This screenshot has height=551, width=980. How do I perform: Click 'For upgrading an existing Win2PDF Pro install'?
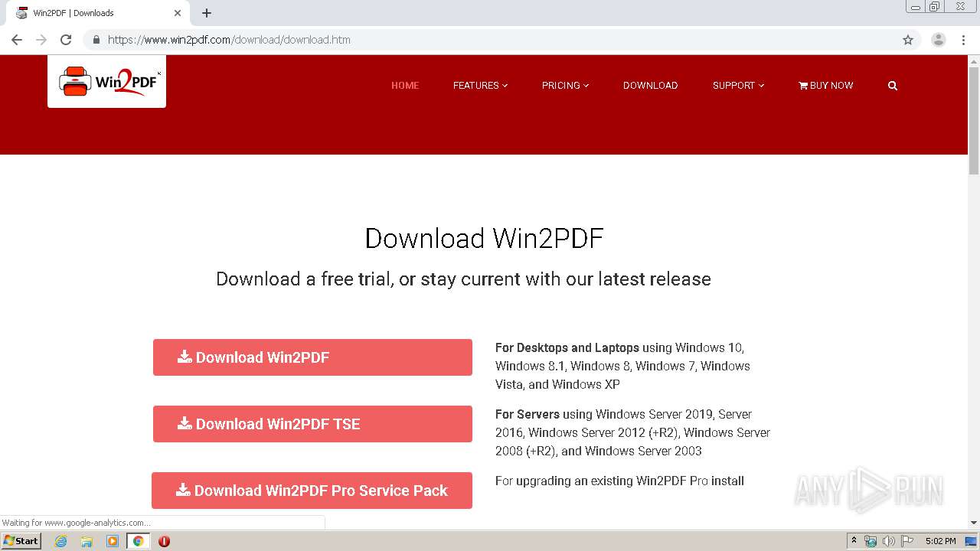pos(619,481)
